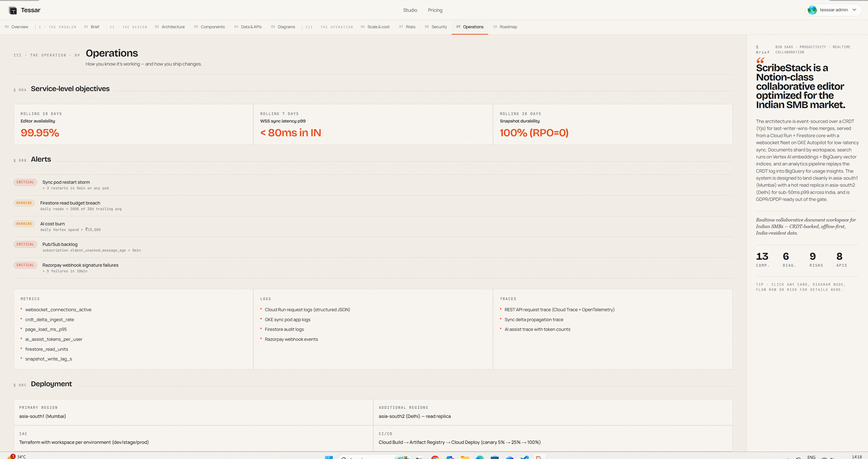Viewport: 868px width, 459px height.
Task: Click the tessar admin globe avatar
Action: [x=812, y=10]
